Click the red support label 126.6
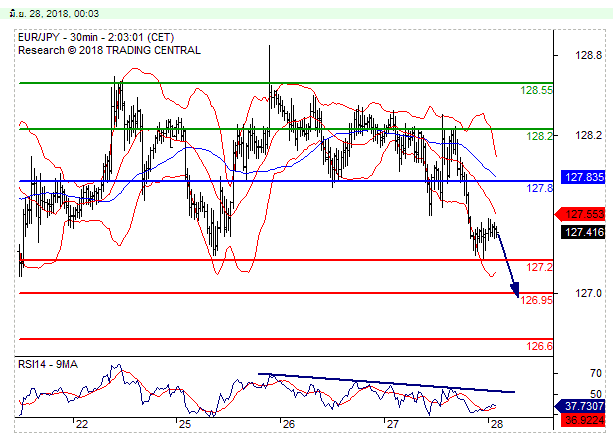The height and width of the screenshot is (441, 613). 539,346
